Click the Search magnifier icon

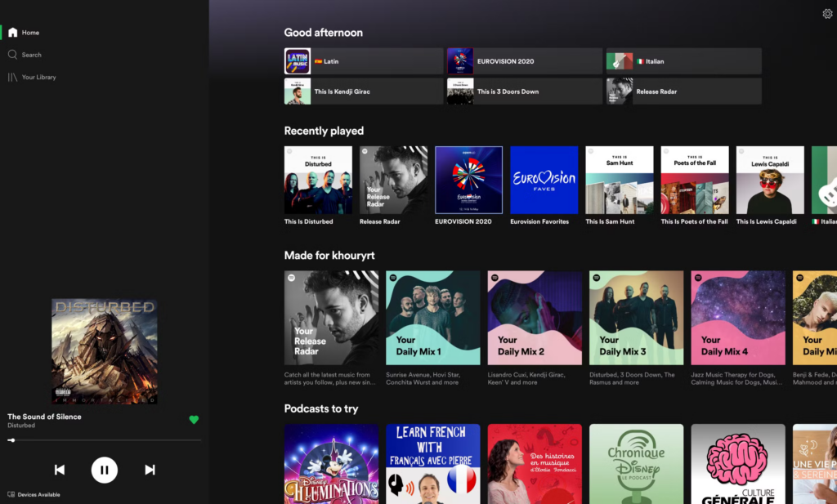tap(13, 55)
